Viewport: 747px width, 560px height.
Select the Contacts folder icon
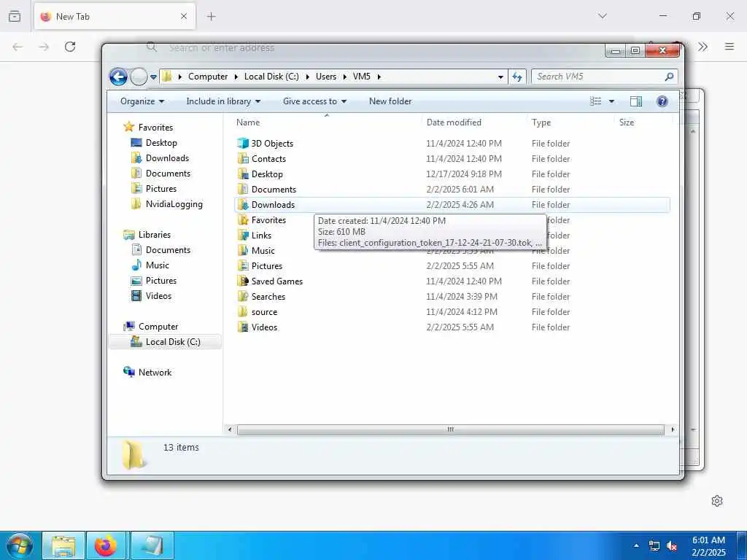click(242, 158)
